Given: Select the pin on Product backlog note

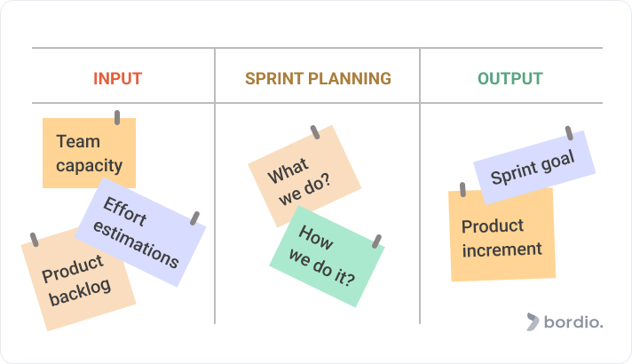Looking at the screenshot, I should pos(34,240).
